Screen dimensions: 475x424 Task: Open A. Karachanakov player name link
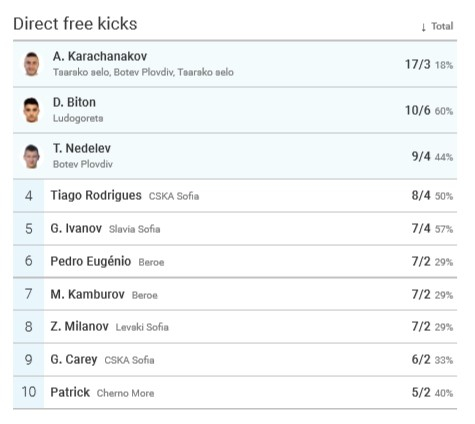click(x=100, y=56)
